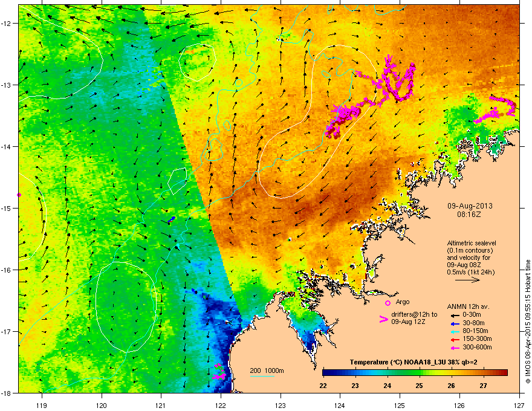
Task: Click latitude axis label -17
Action: pos(6,332)
